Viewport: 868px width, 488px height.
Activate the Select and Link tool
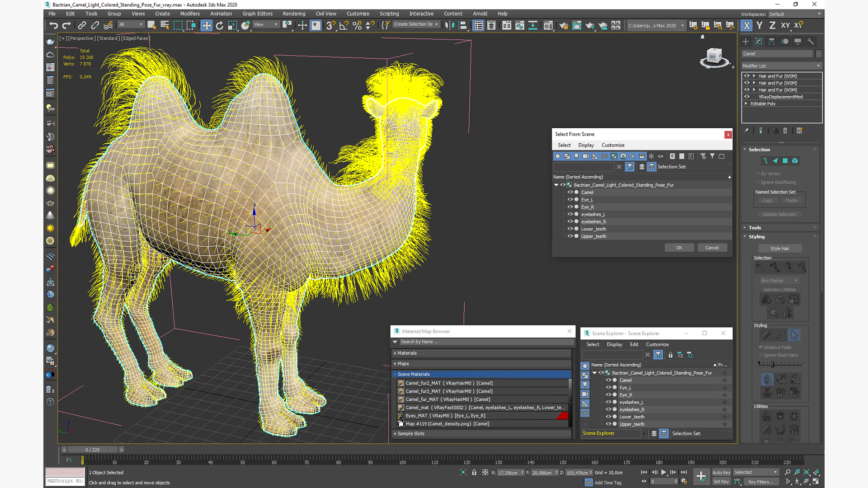(x=82, y=25)
